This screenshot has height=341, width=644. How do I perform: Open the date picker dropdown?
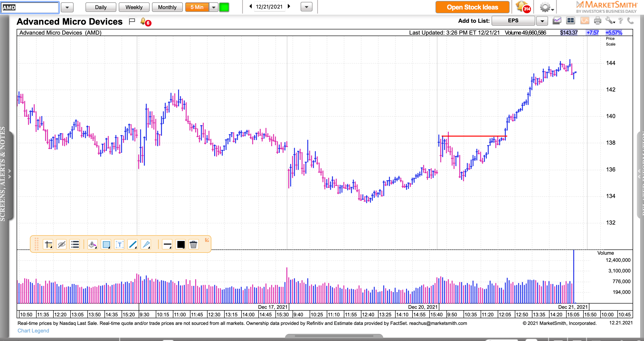pos(307,7)
